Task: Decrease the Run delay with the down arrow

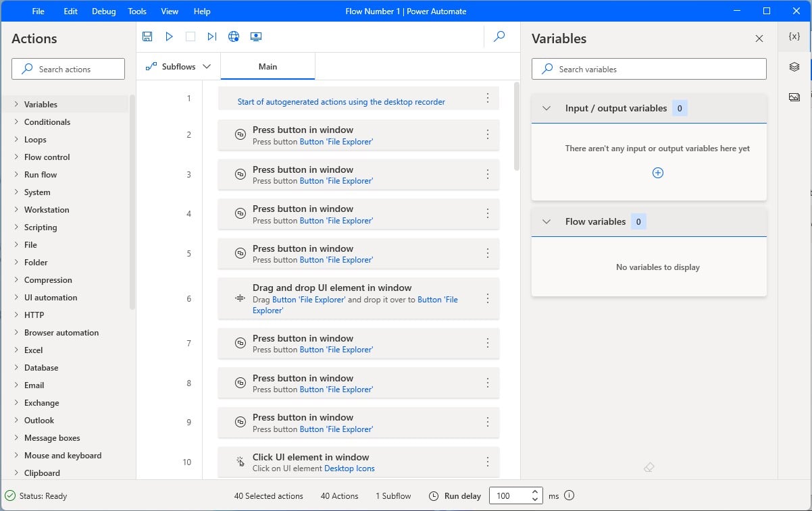Action: [x=535, y=500]
